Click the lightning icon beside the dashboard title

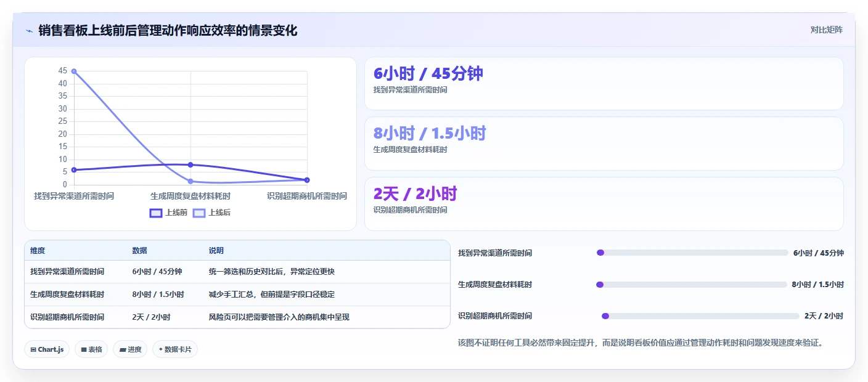coord(29,31)
